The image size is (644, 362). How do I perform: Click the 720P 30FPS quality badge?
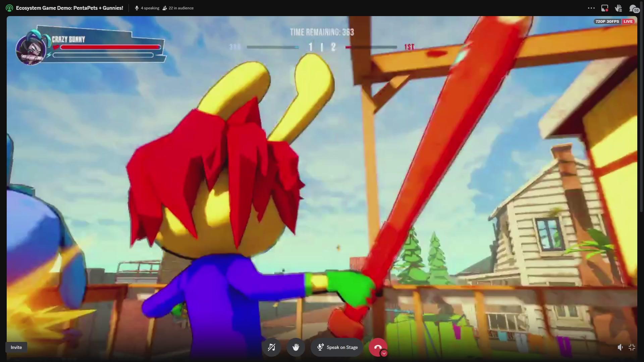[x=607, y=21]
